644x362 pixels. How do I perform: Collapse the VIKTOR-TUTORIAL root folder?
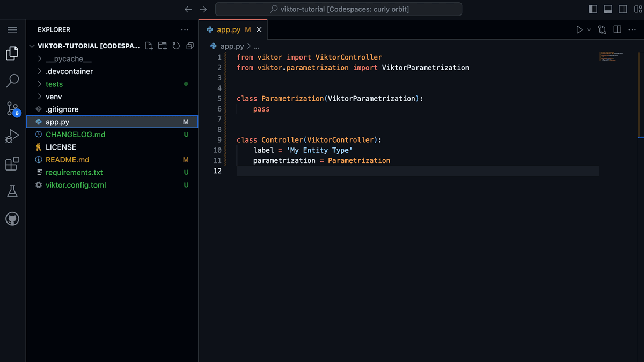tap(32, 46)
